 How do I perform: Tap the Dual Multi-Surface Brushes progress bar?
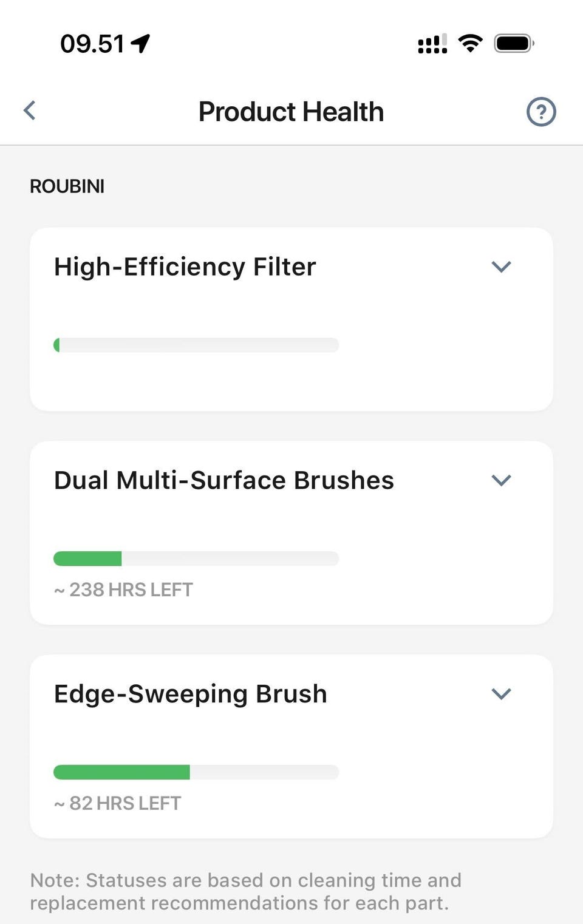(x=196, y=559)
